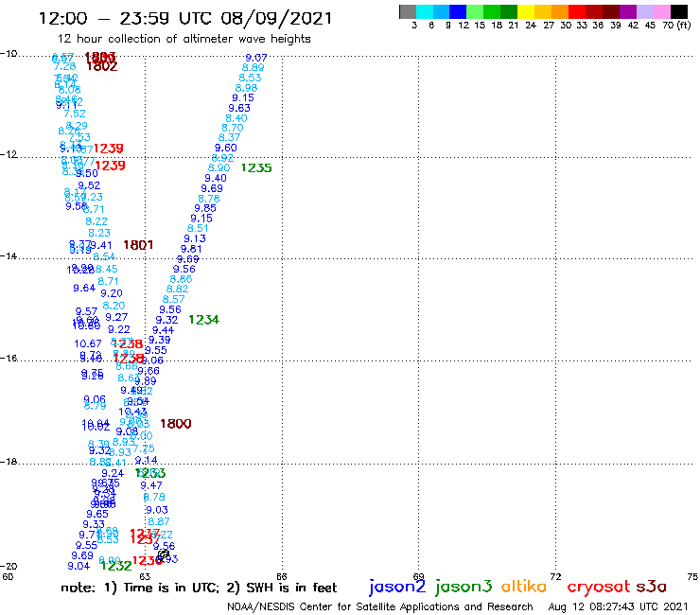Click the cyan swatch in the color scale
Viewport: 700px width, 615px height.
pos(425,12)
